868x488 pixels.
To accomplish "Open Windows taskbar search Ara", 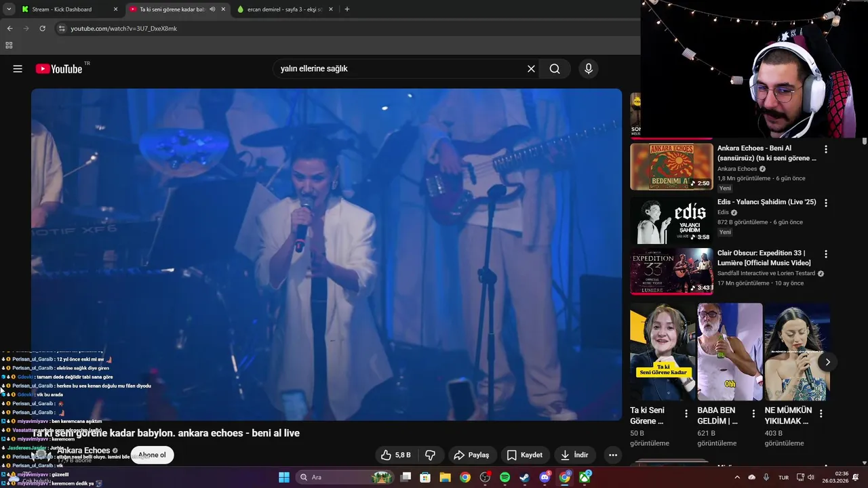I will [x=346, y=477].
